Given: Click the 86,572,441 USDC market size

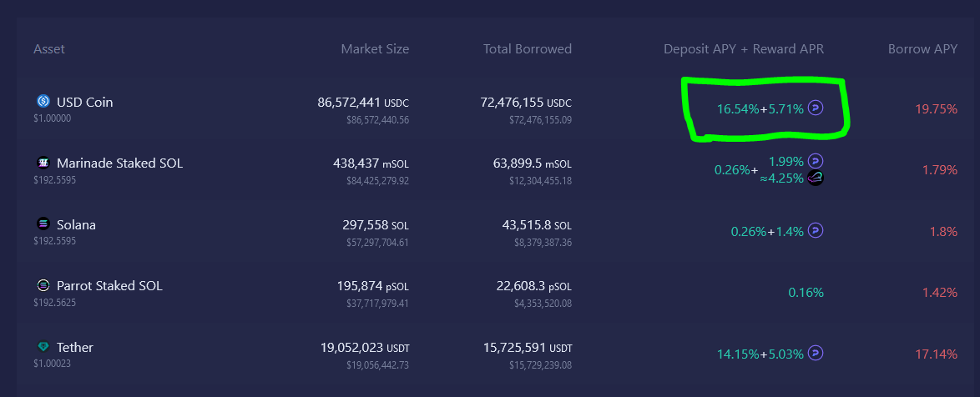Looking at the screenshot, I should coord(363,103).
